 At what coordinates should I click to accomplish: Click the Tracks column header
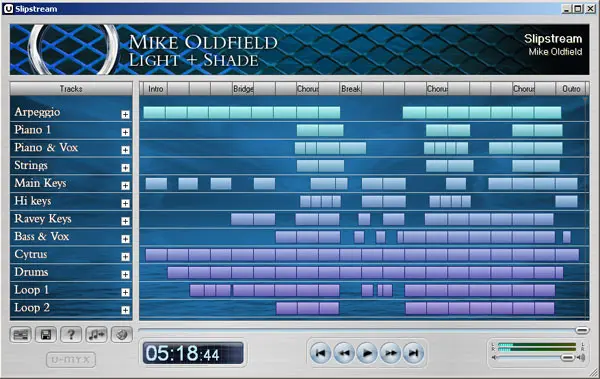(71, 89)
